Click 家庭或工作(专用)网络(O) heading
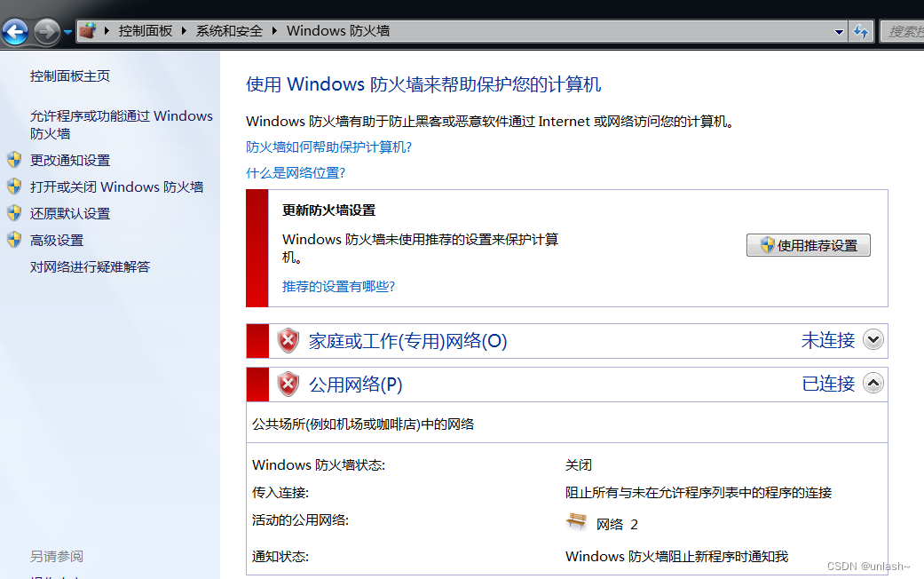This screenshot has height=579, width=924. point(407,341)
